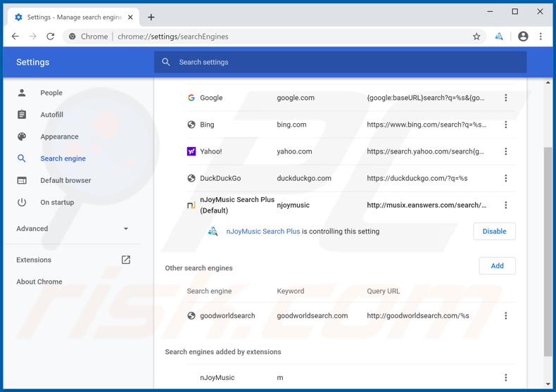Click the musix.eanswers.com query URL
Screen dimensions: 556x392
coord(427,205)
